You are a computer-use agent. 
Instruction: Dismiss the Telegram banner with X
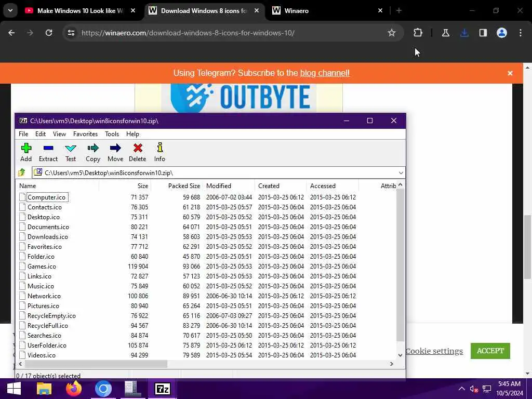coord(510,73)
